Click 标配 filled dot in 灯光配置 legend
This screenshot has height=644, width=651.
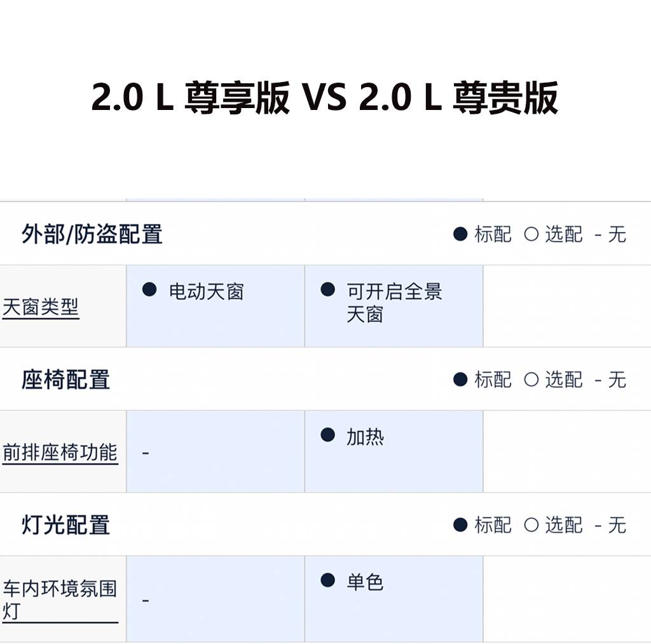(x=460, y=524)
